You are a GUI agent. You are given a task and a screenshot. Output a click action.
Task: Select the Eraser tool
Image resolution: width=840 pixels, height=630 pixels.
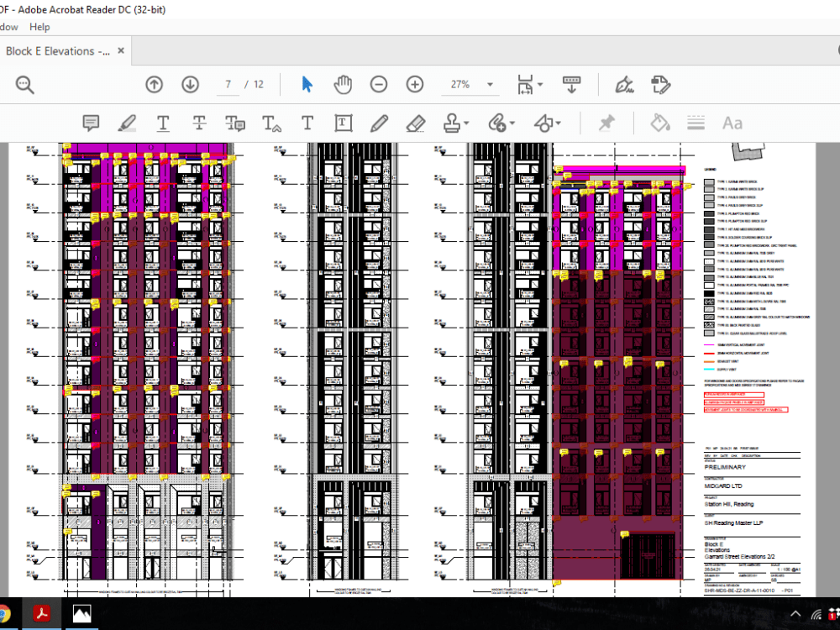pos(416,123)
